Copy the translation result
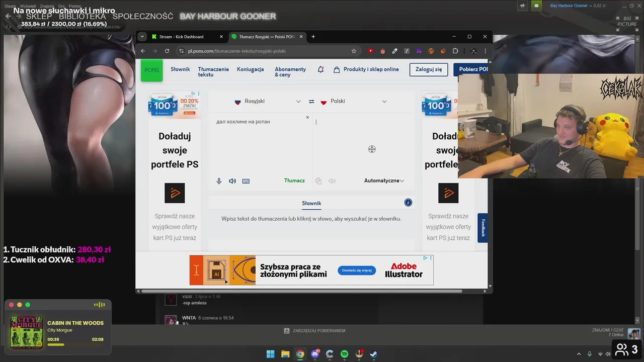This screenshot has width=644, height=362. pos(318,181)
